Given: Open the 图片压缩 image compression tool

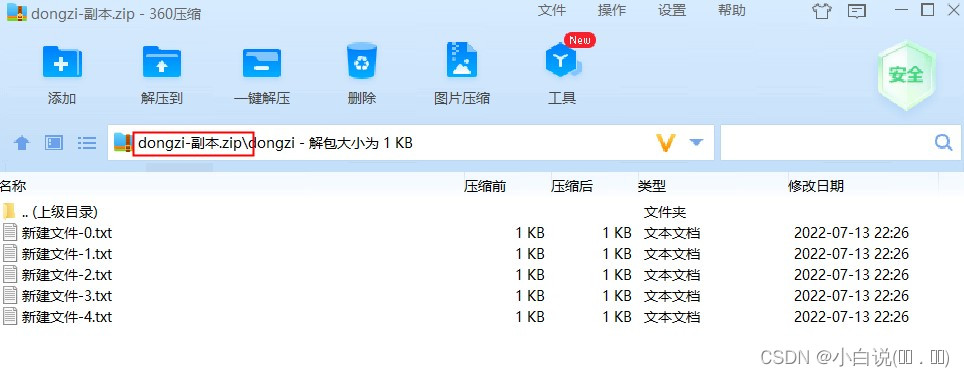Looking at the screenshot, I should [462, 60].
